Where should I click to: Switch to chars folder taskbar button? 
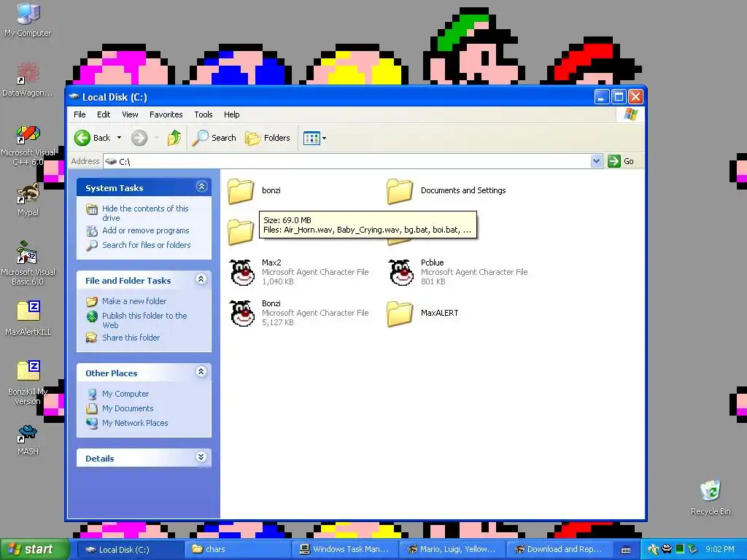pyautogui.click(x=237, y=549)
